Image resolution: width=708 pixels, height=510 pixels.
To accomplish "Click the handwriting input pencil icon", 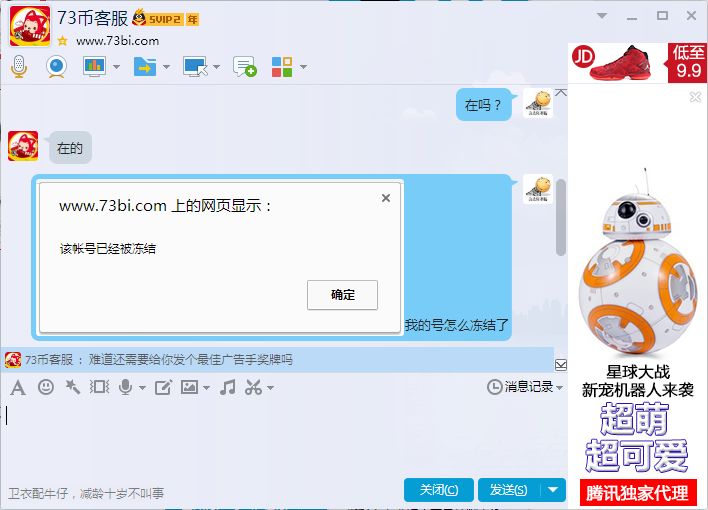I will coord(163,387).
